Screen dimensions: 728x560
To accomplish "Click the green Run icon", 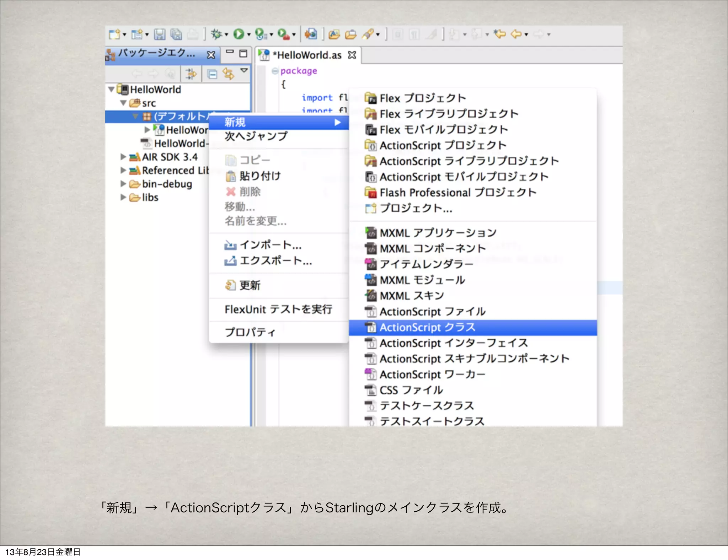I will pyautogui.click(x=239, y=34).
